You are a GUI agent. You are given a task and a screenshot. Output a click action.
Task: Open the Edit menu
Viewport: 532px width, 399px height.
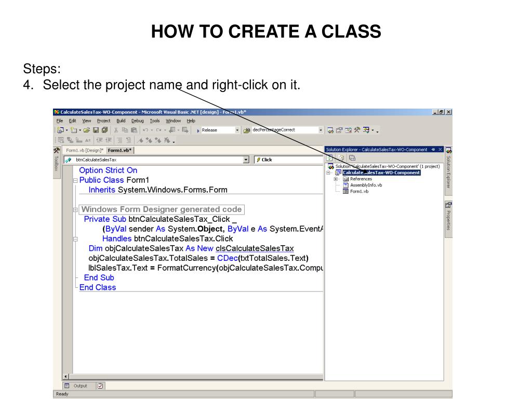[x=72, y=121]
